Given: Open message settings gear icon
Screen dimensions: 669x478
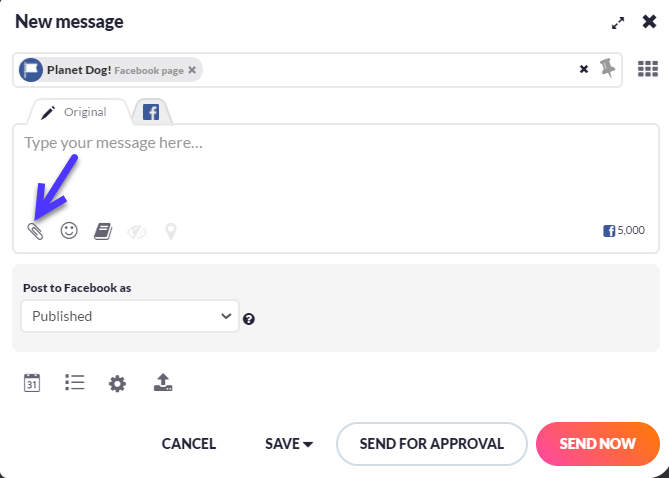Looking at the screenshot, I should click(x=117, y=383).
